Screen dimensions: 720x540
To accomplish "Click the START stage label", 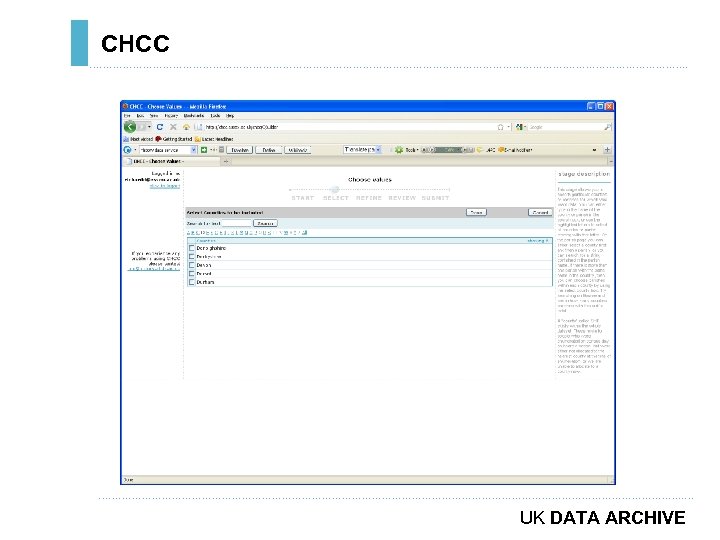I will click(303, 198).
